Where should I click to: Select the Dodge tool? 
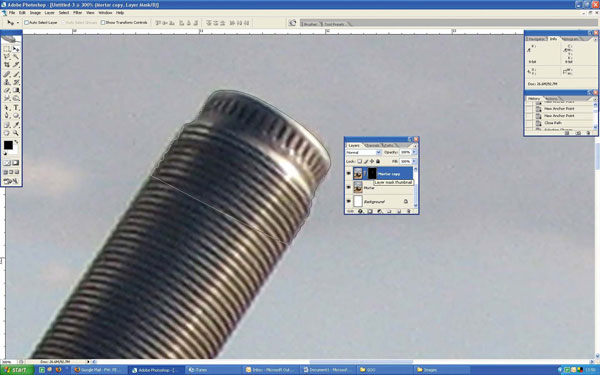[x=16, y=98]
